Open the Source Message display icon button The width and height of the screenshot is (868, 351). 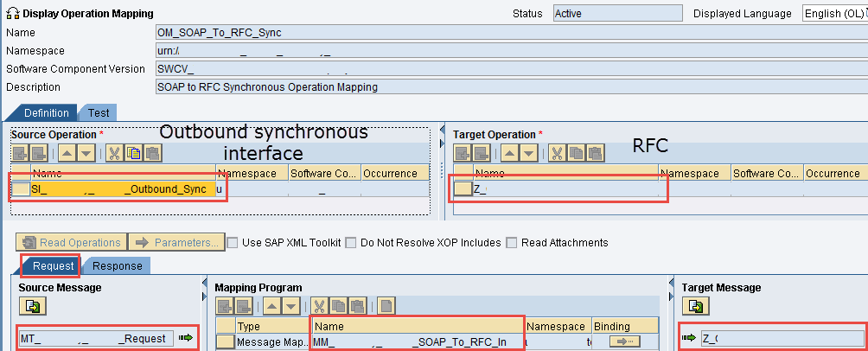(33, 305)
